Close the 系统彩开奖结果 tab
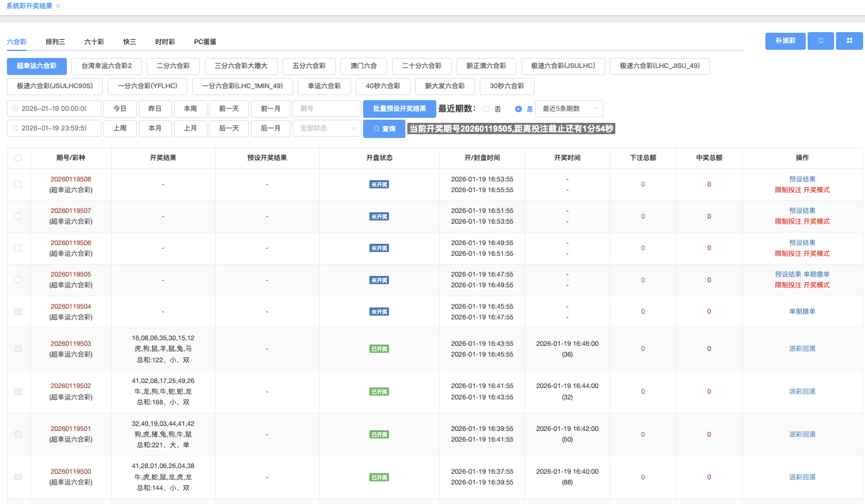 click(59, 6)
